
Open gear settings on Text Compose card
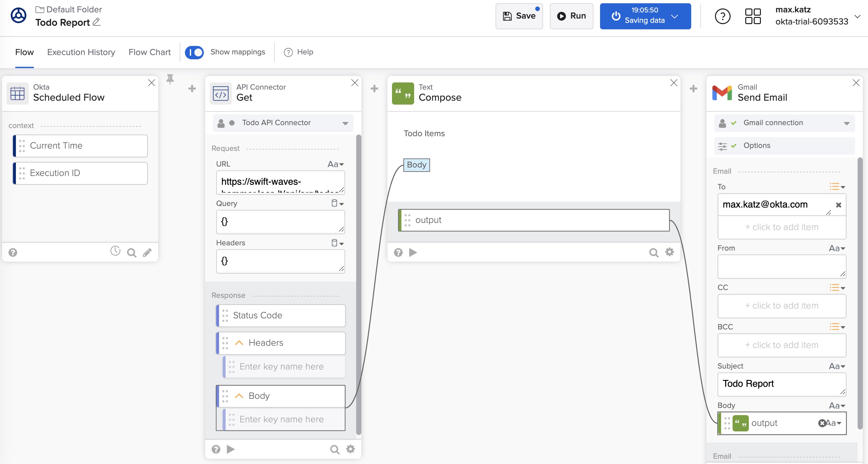point(669,252)
